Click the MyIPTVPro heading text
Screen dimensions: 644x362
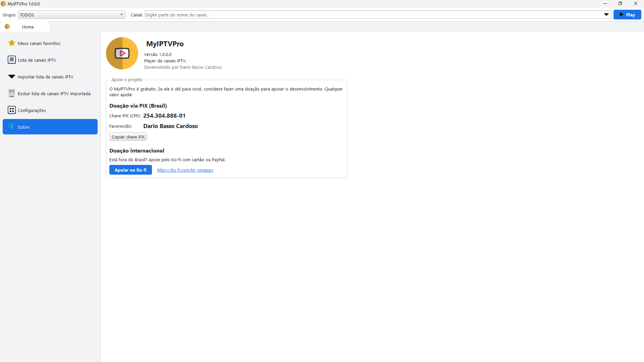point(165,44)
